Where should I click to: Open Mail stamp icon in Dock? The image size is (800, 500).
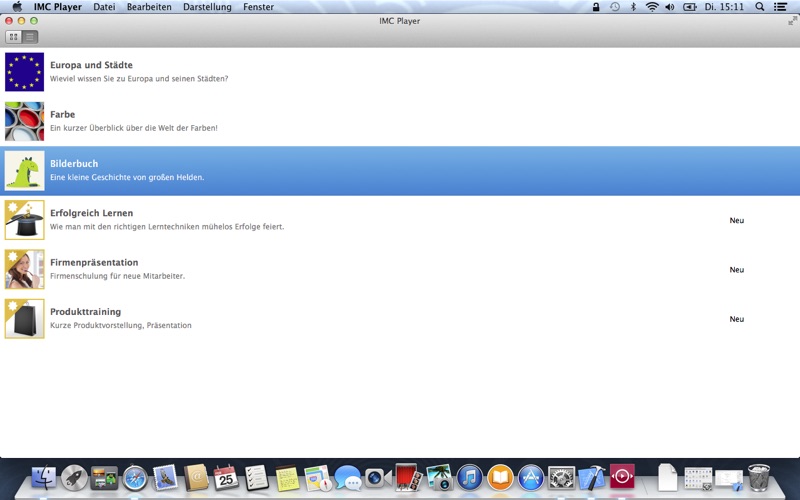[x=165, y=478]
